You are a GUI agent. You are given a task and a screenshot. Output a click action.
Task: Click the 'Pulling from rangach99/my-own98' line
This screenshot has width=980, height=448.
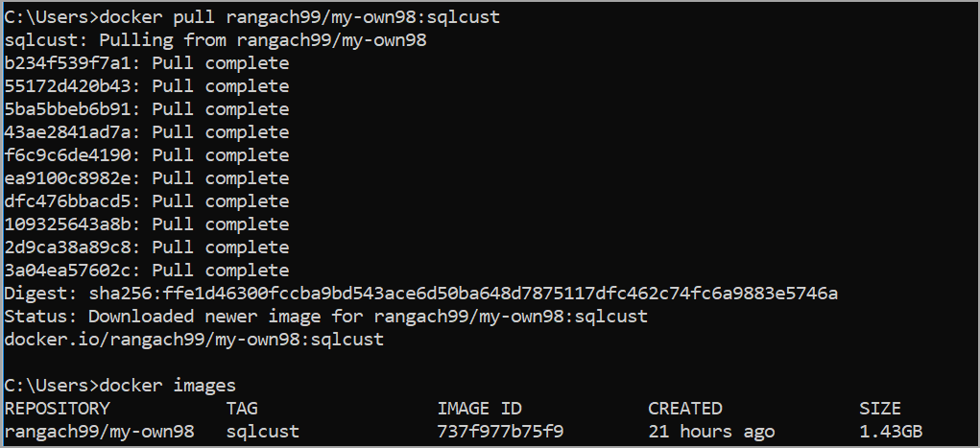point(214,41)
